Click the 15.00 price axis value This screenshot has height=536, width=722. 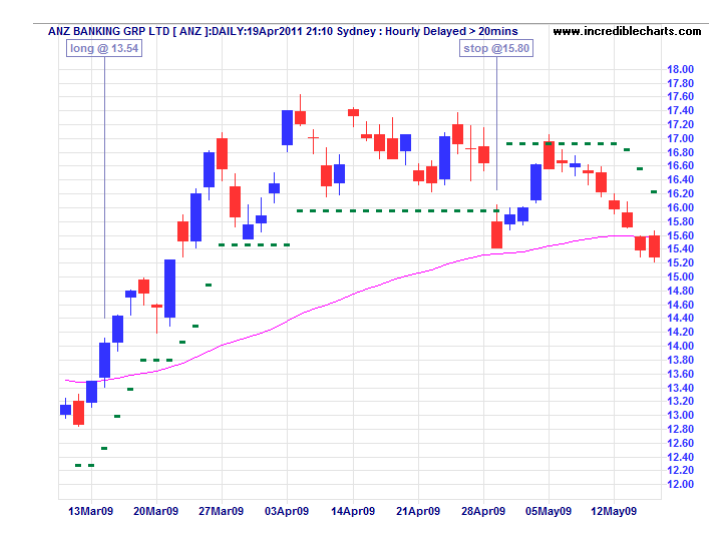click(x=680, y=277)
